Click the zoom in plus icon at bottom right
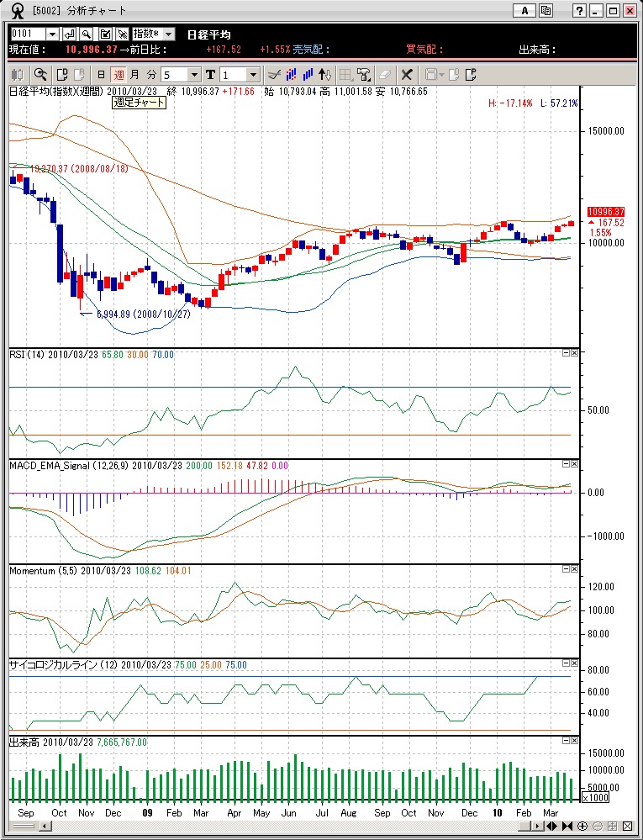Screen dimensions: 643x840 [x=582, y=827]
